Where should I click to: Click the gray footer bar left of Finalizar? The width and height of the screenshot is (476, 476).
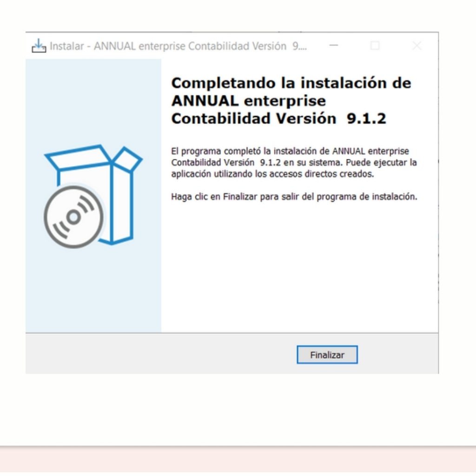(158, 354)
